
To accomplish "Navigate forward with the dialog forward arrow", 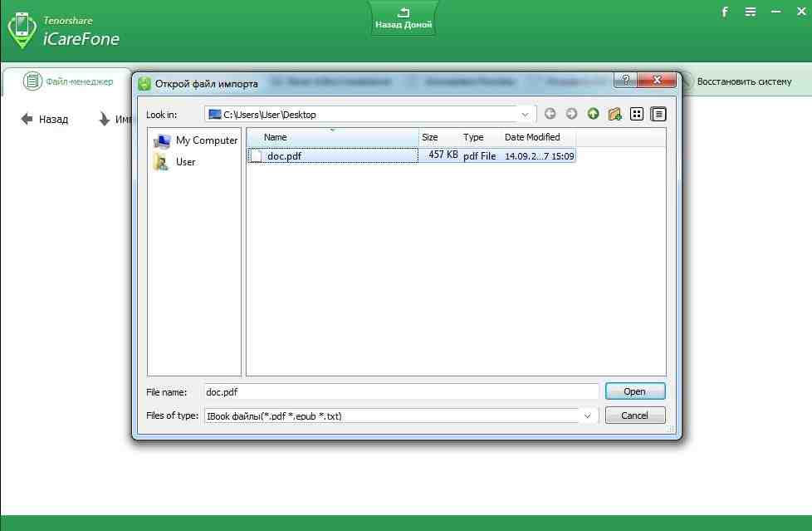I will click(x=571, y=114).
